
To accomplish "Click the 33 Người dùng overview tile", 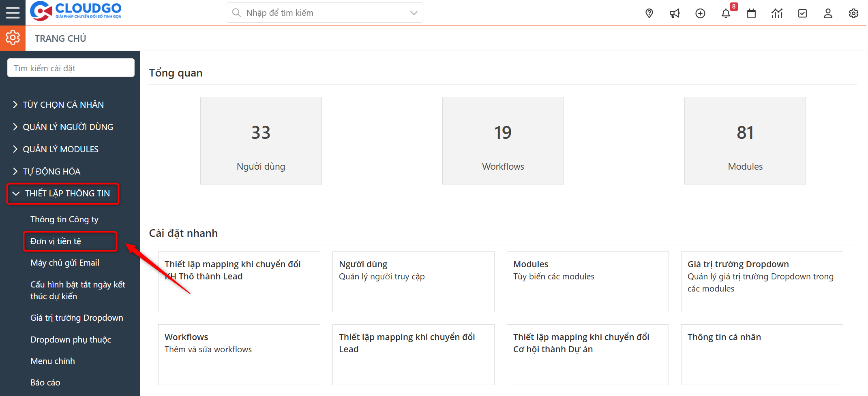I will pyautogui.click(x=261, y=141).
